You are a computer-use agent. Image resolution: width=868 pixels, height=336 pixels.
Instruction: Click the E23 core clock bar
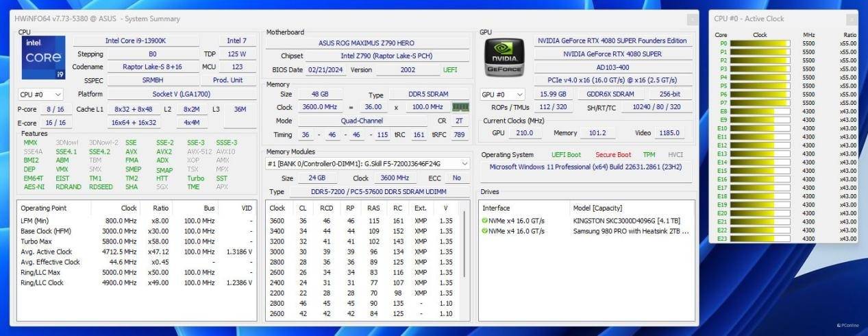pos(759,239)
